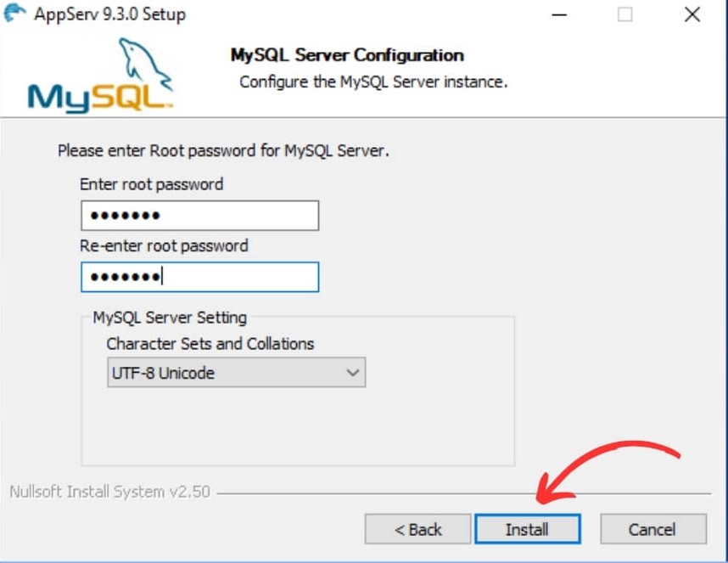Image resolution: width=728 pixels, height=563 pixels.
Task: Click the AppServ 9.3.0 Setup title text
Action: (x=109, y=14)
